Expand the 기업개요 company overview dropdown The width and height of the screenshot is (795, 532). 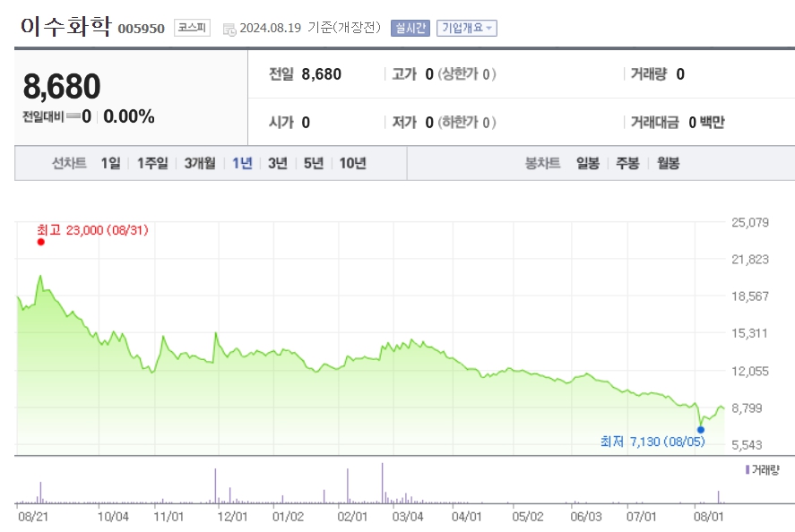pos(465,28)
